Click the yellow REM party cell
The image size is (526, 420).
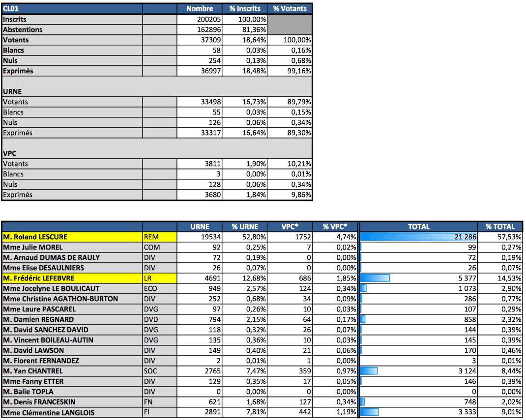(159, 237)
